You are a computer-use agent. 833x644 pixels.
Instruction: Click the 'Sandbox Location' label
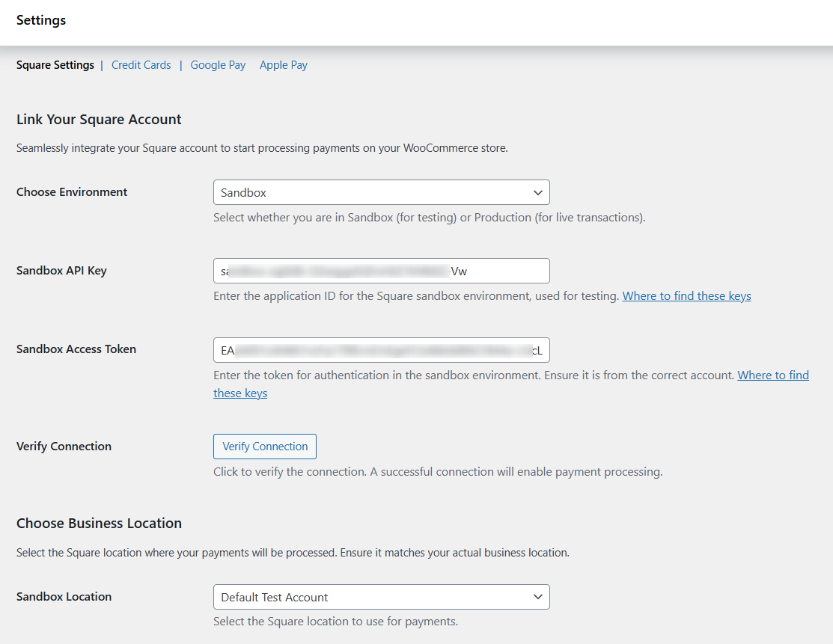(64, 597)
